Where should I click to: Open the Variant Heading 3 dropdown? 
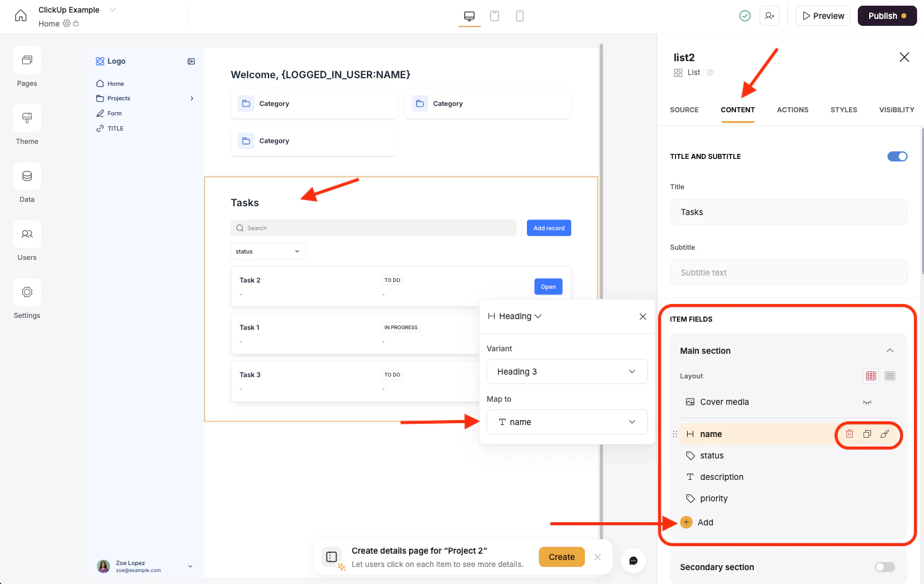tap(567, 371)
